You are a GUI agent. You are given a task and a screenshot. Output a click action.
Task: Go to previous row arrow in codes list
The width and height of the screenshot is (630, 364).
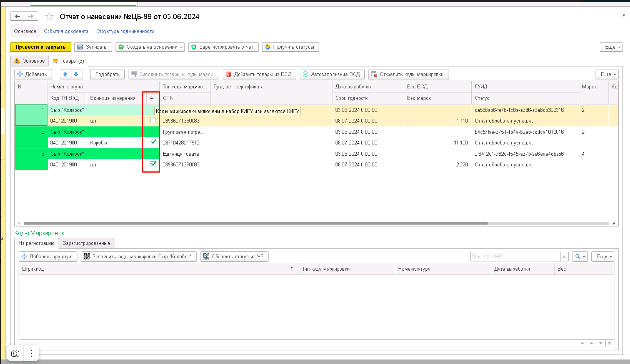coord(591,343)
